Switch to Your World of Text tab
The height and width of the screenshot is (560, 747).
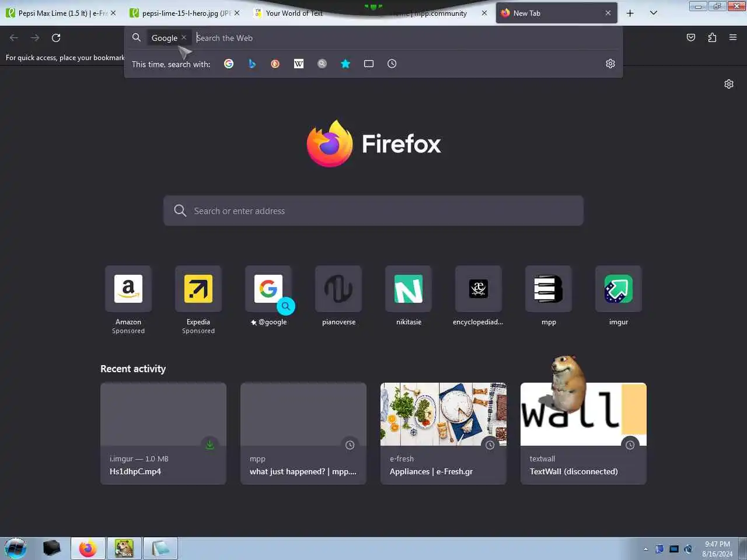click(x=295, y=13)
